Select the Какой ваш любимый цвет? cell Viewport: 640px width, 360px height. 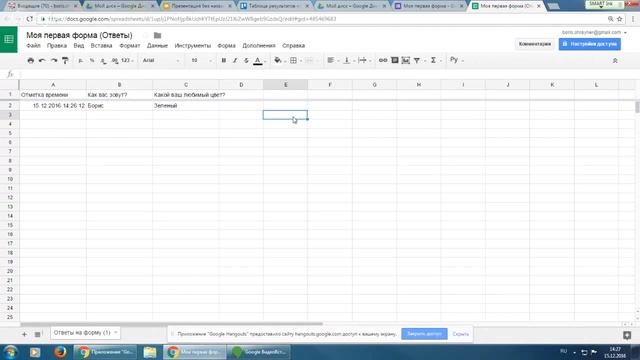186,95
